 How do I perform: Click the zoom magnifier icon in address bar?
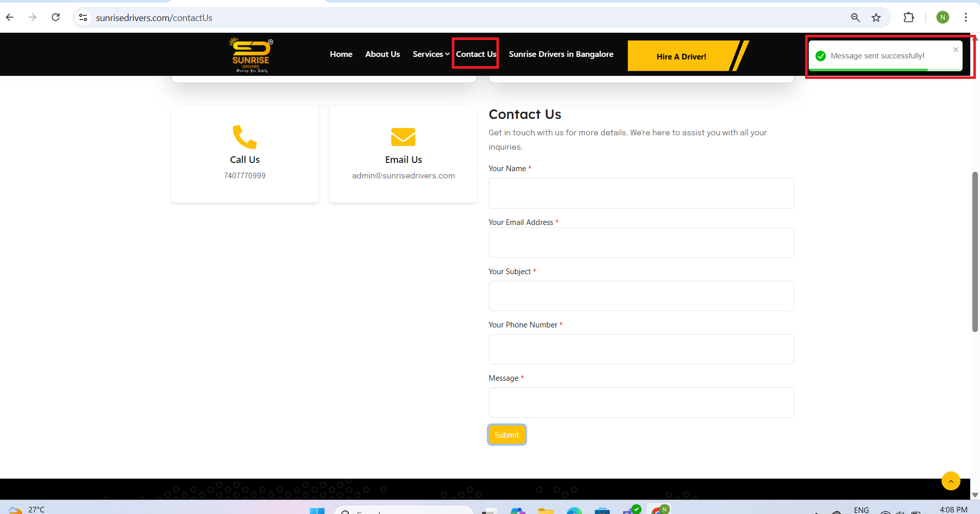point(855,17)
